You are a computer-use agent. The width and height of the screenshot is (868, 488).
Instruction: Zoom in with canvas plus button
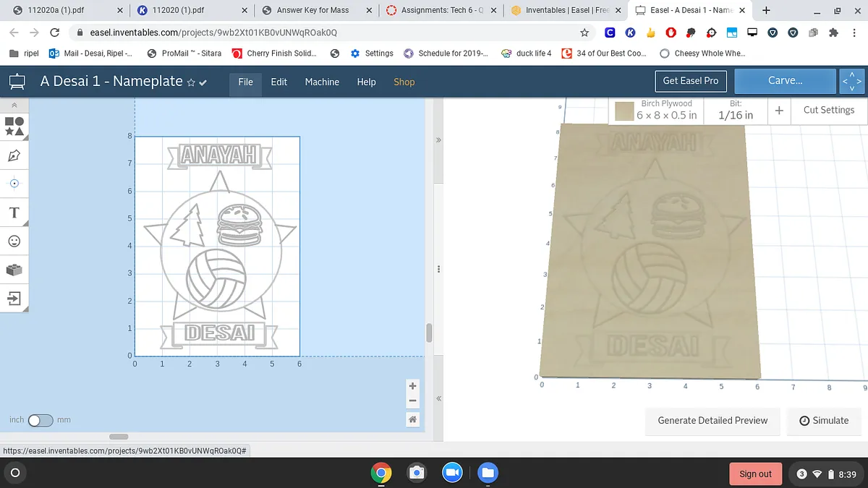coord(412,386)
